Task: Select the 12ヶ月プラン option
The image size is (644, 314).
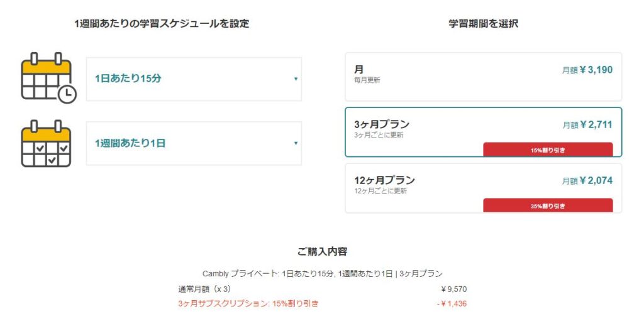Action: click(x=484, y=188)
